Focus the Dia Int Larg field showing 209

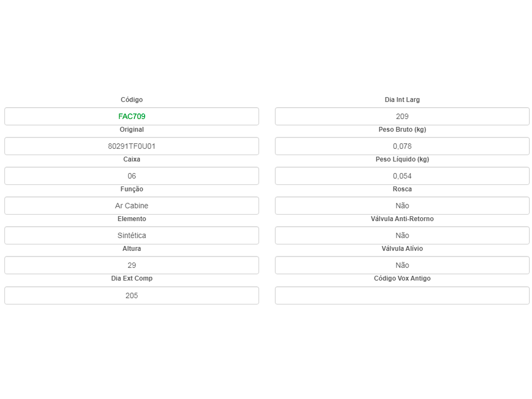click(402, 117)
